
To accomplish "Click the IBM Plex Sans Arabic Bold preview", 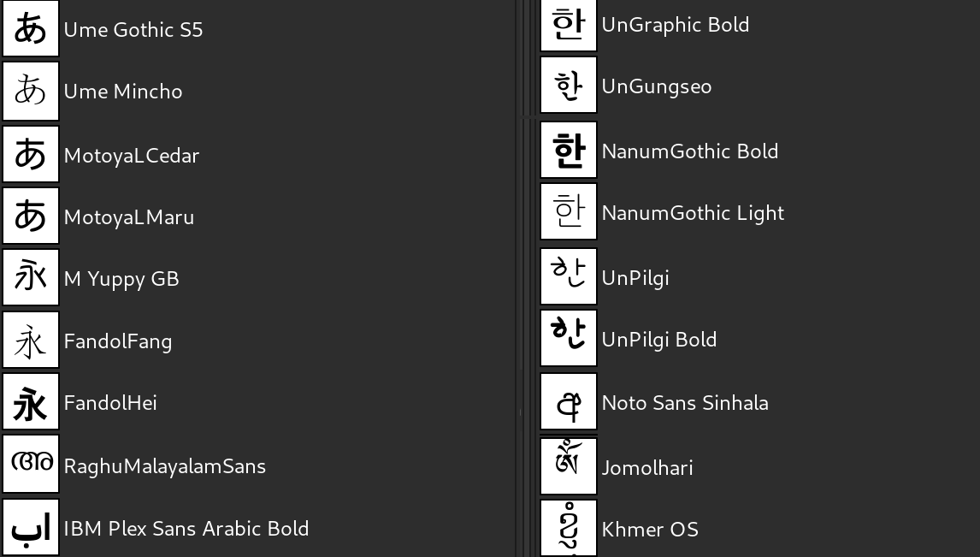I will [x=30, y=527].
